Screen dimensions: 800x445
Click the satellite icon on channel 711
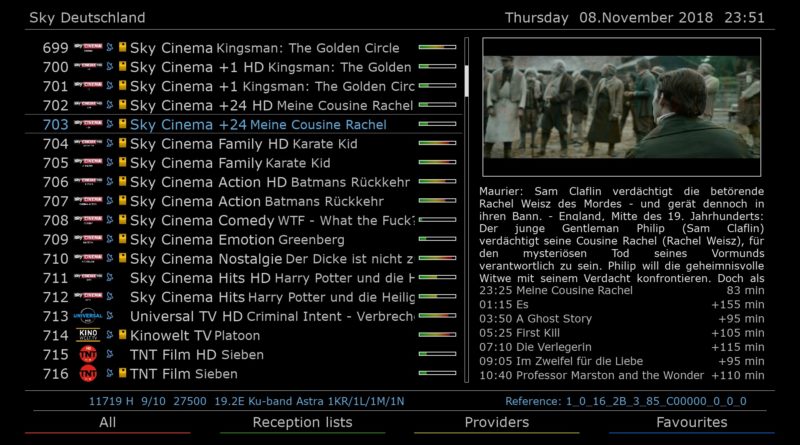click(x=110, y=278)
